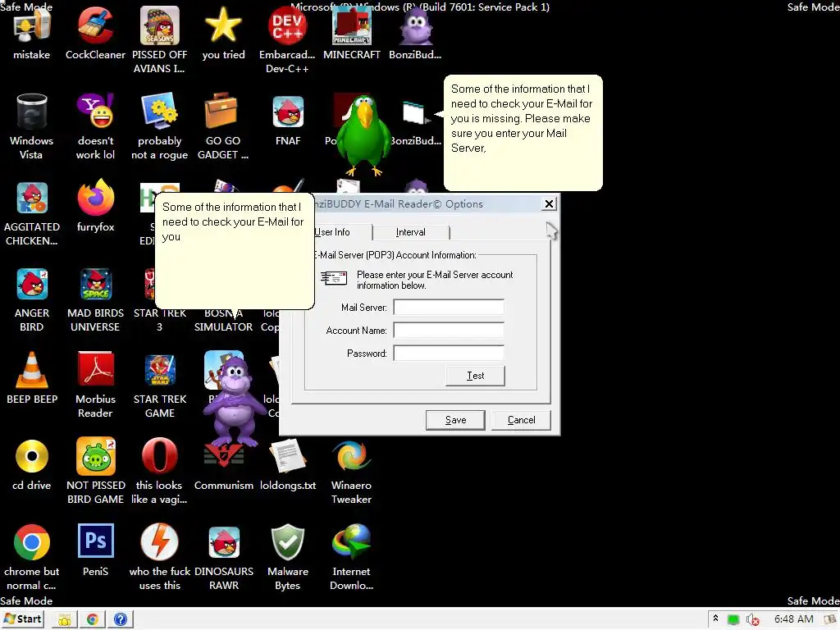This screenshot has height=630, width=840.
Task: Open the 'cd drive' disc icon
Action: point(32,456)
